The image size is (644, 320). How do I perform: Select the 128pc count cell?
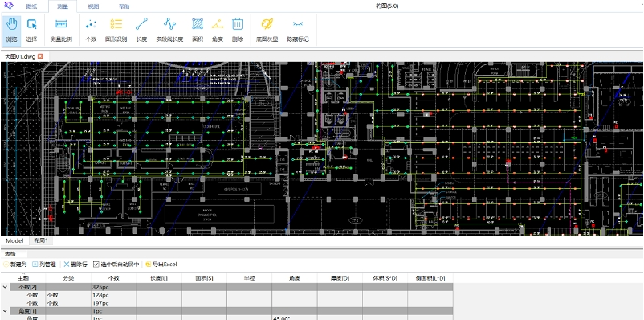(x=113, y=295)
